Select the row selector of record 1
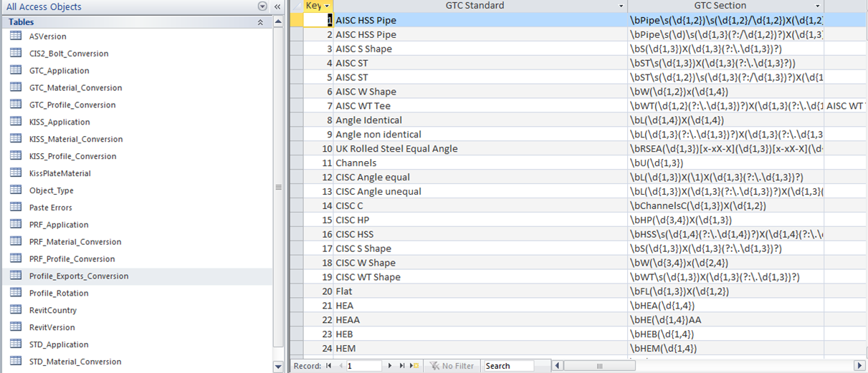868x373 pixels. coord(296,20)
